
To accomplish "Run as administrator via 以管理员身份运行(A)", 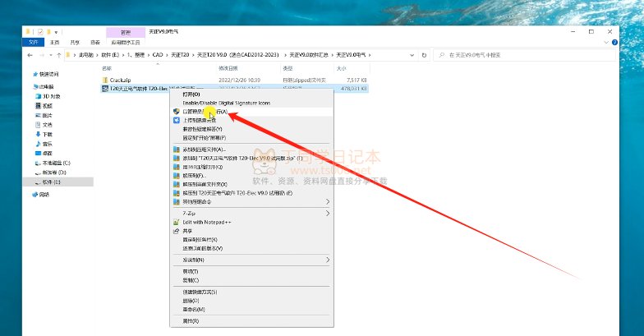I will (205, 112).
